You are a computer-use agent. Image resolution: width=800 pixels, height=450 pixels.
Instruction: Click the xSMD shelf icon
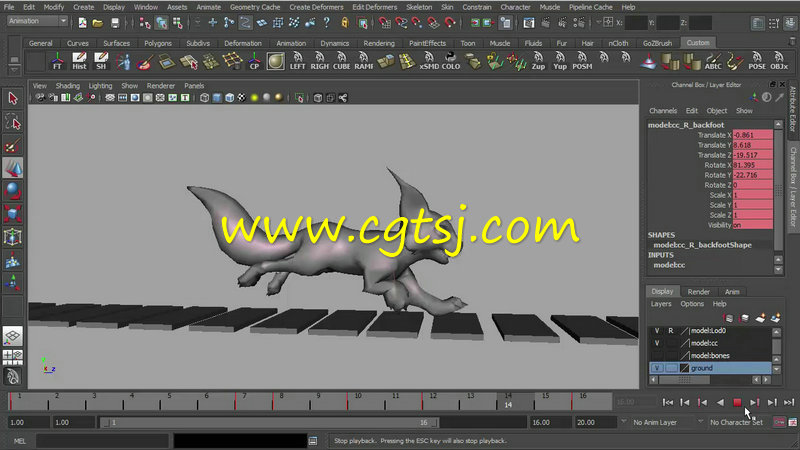429,61
